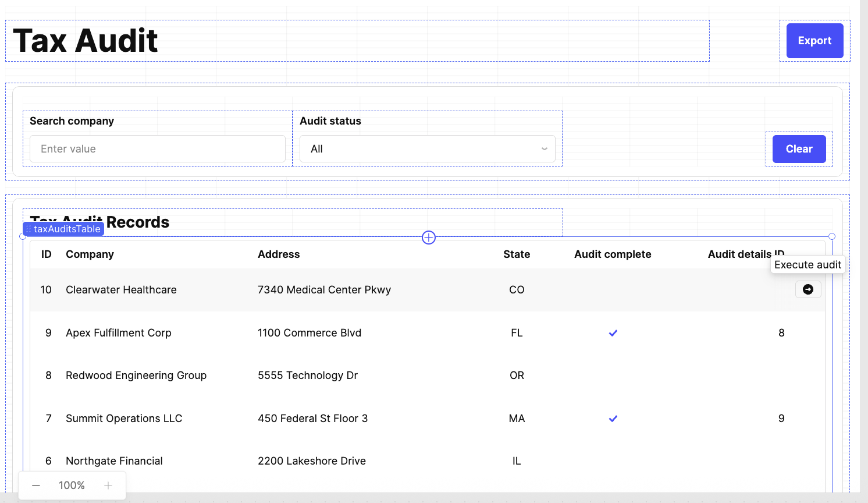Click the table's top-left resize handle
868x503 pixels.
coord(23,236)
